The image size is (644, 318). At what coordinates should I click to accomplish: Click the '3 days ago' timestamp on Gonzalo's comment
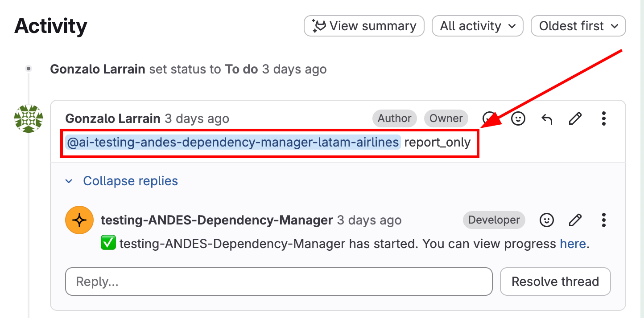coord(197,118)
